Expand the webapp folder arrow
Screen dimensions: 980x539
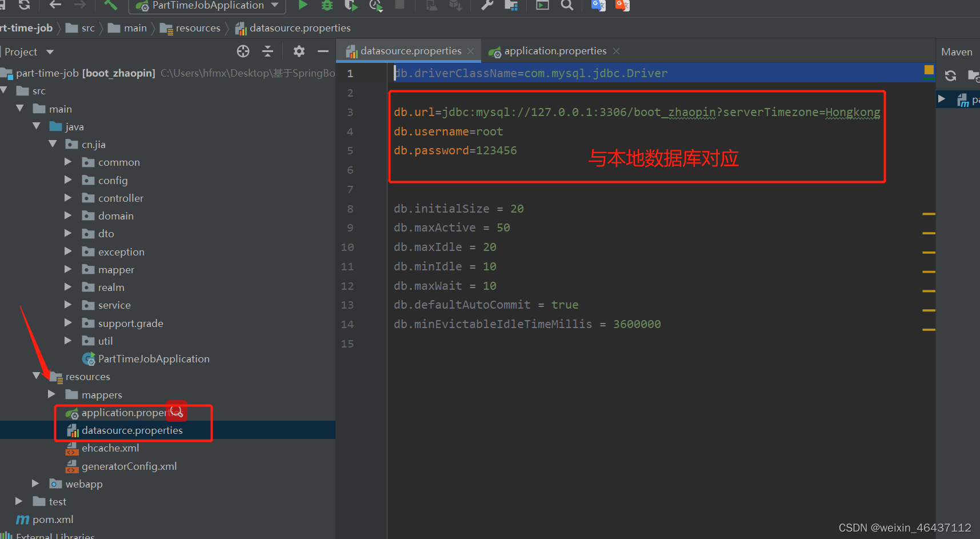35,484
